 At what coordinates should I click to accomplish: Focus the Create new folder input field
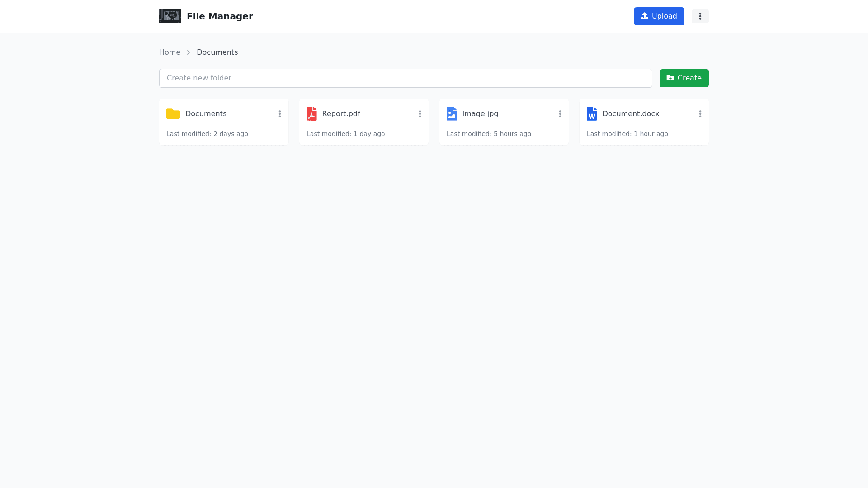pos(405,78)
